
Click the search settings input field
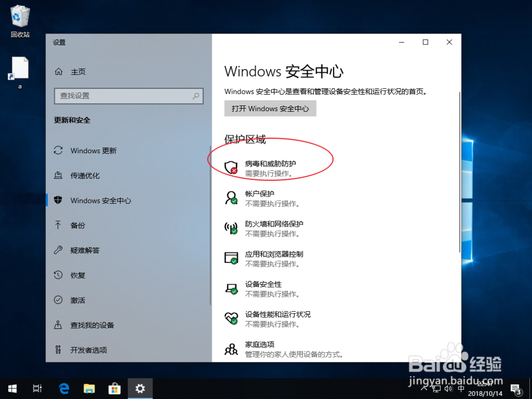pyautogui.click(x=129, y=96)
